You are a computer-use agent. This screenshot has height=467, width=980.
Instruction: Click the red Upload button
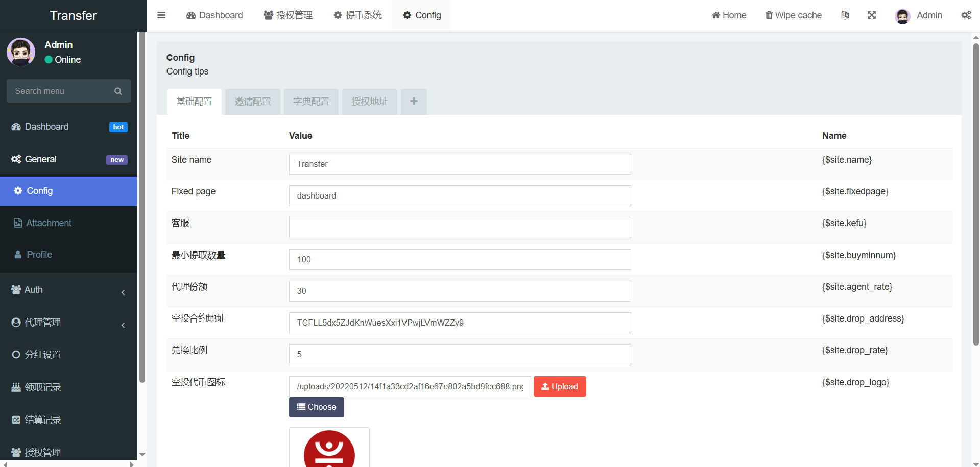(x=560, y=386)
